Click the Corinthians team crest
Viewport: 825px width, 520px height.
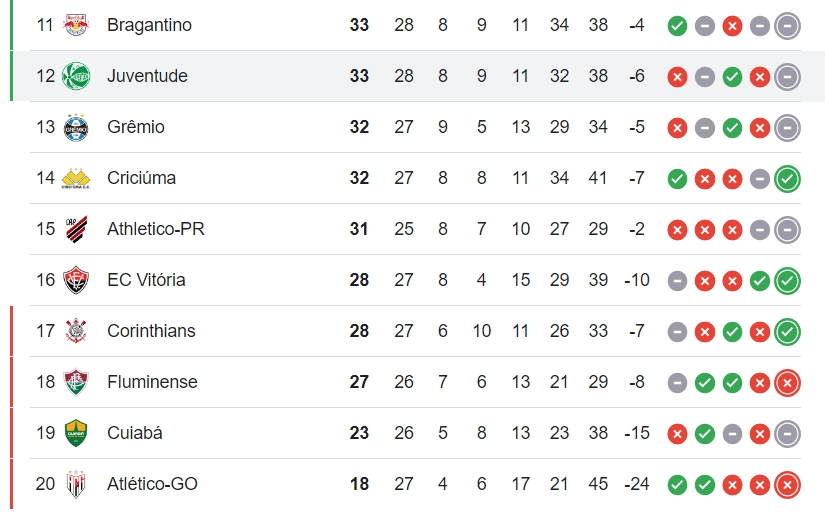tap(76, 331)
